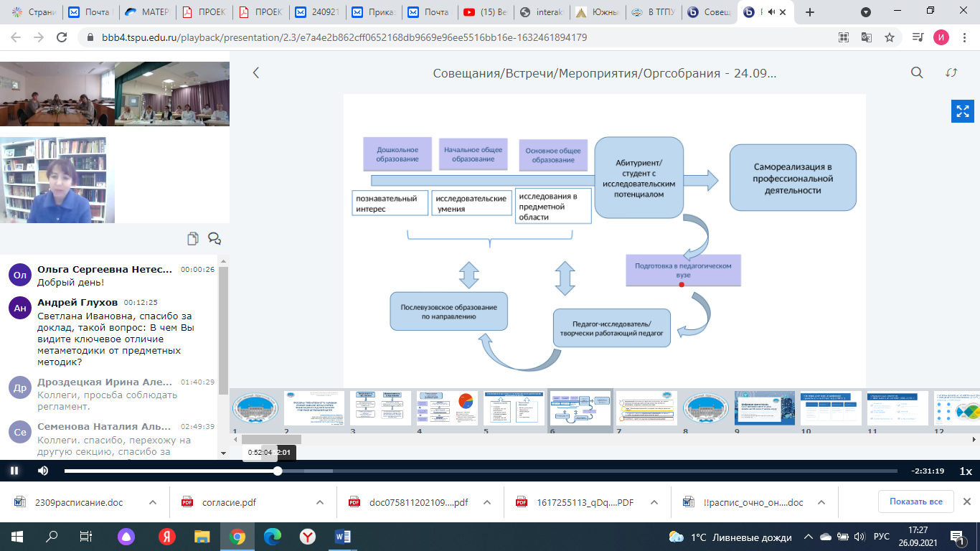The height and width of the screenshot is (551, 980).
Task: Switch to the 'Южны' tab
Action: click(596, 12)
